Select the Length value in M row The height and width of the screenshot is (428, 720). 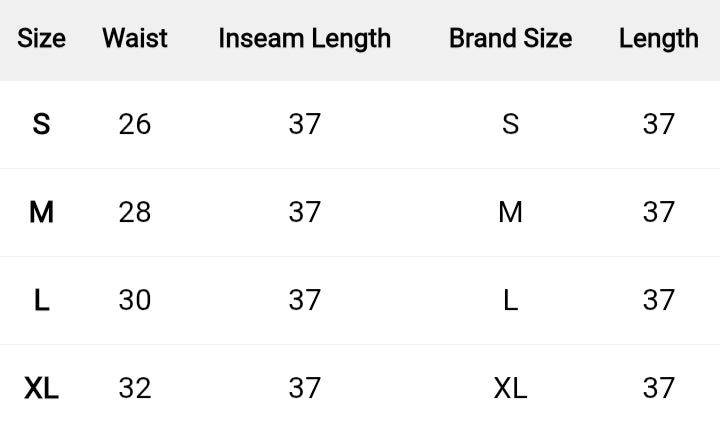(x=658, y=212)
